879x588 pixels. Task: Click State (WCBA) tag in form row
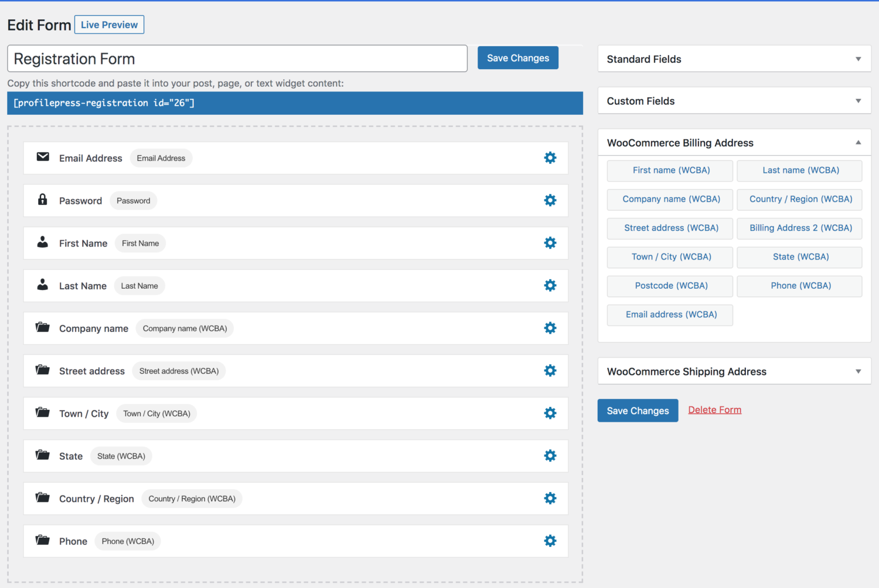pos(121,456)
